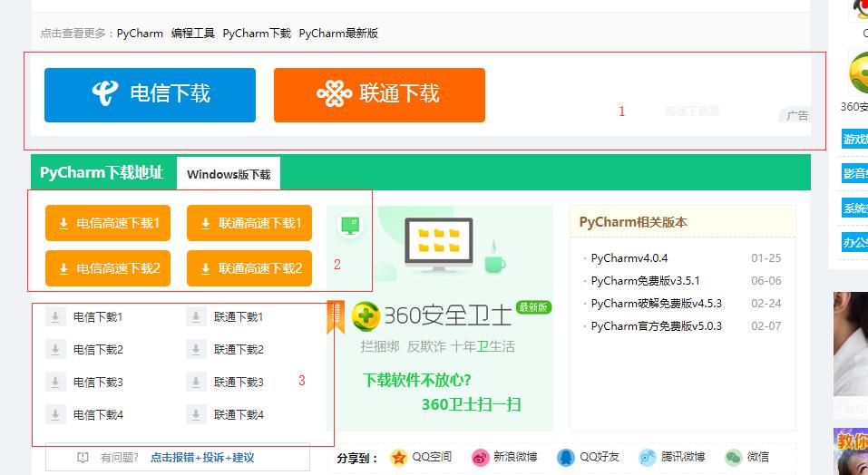Open the 电信下载3 link

click(98, 383)
